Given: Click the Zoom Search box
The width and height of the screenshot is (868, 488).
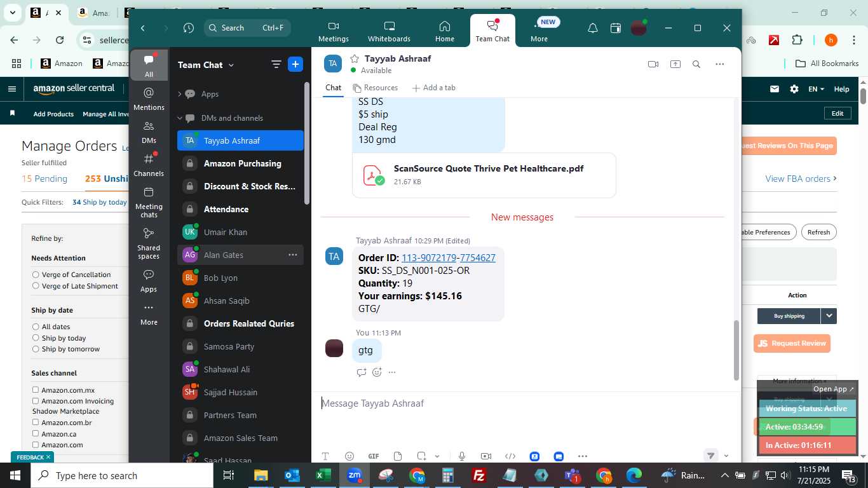Looking at the screenshot, I should pyautogui.click(x=247, y=28).
